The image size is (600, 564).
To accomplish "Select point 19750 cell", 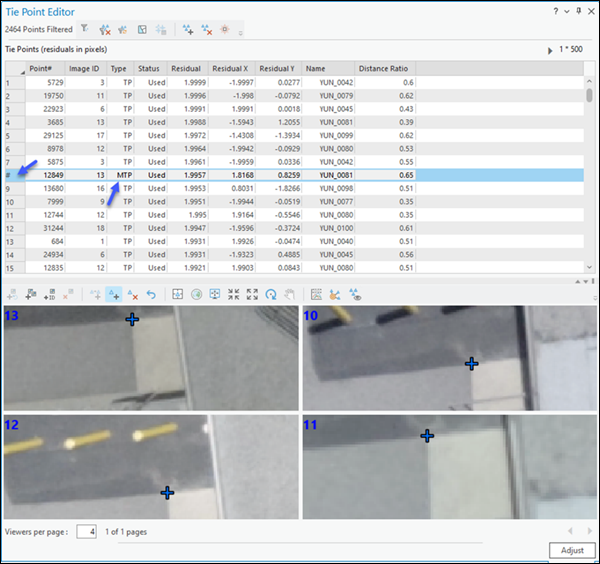I will [x=46, y=96].
